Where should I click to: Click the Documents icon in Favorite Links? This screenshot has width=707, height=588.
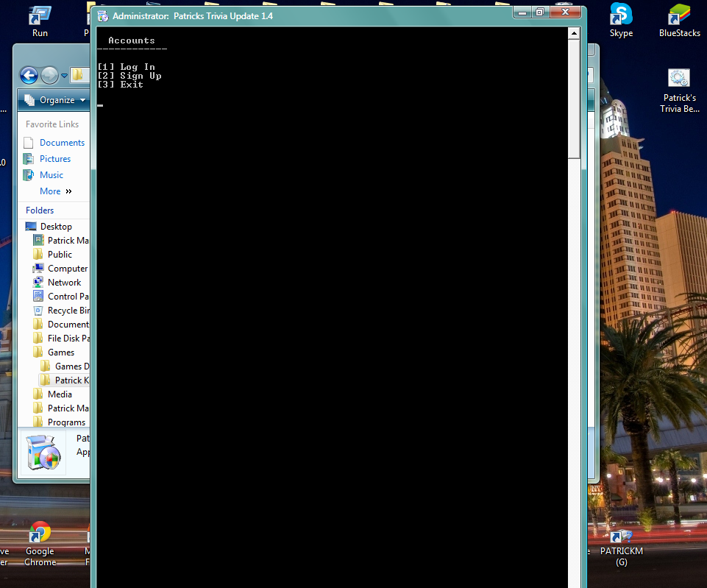coord(29,143)
